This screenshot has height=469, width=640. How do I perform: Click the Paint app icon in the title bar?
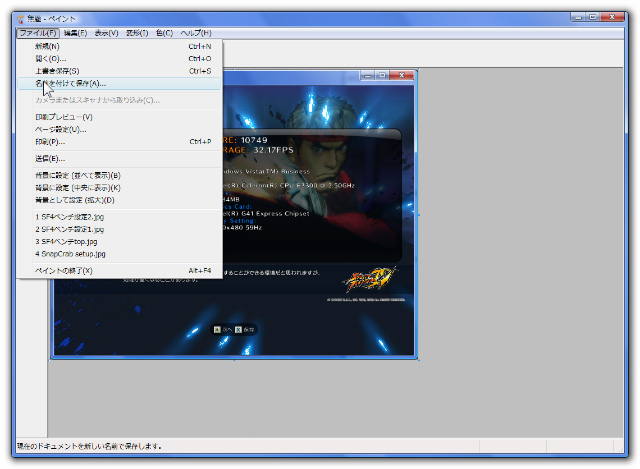coord(20,19)
